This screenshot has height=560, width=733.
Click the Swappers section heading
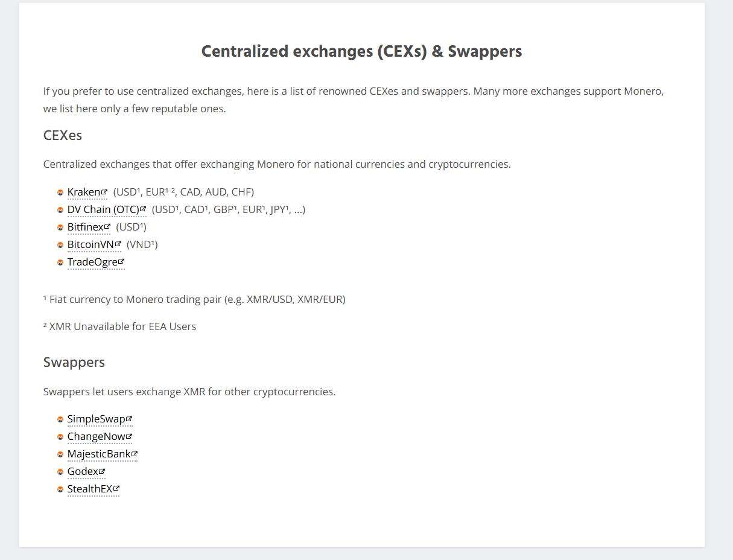pos(74,362)
